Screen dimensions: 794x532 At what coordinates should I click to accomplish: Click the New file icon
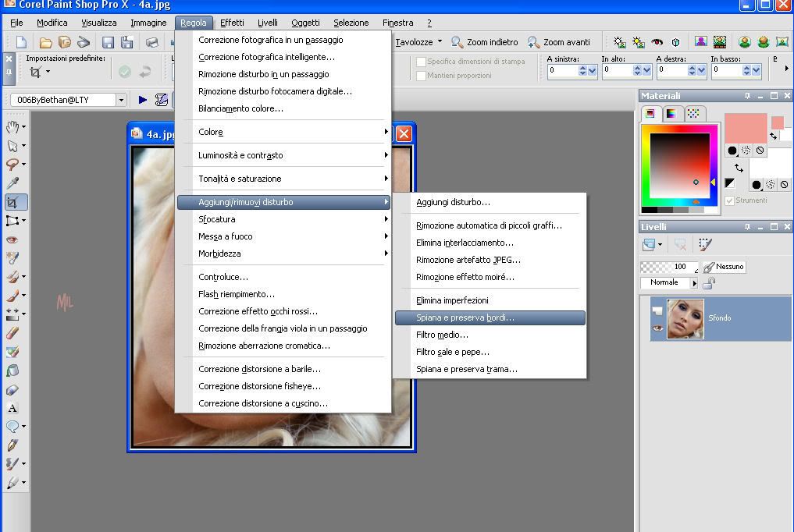(21, 42)
